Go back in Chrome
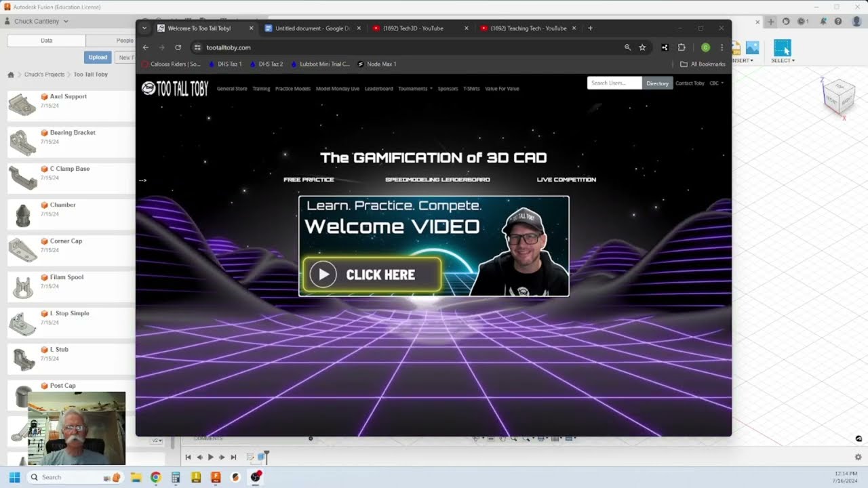Image resolution: width=868 pixels, height=488 pixels. (x=145, y=47)
